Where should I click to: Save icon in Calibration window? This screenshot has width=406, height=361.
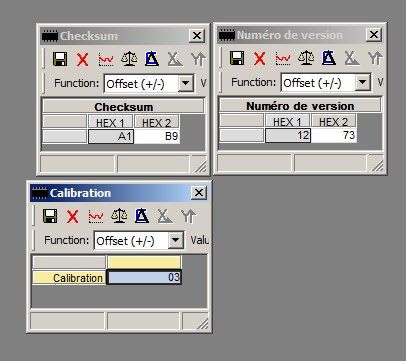(x=50, y=216)
